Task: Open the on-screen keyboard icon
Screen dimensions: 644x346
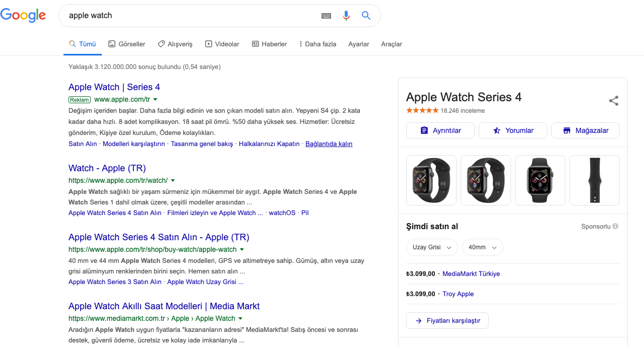Action: click(x=326, y=16)
